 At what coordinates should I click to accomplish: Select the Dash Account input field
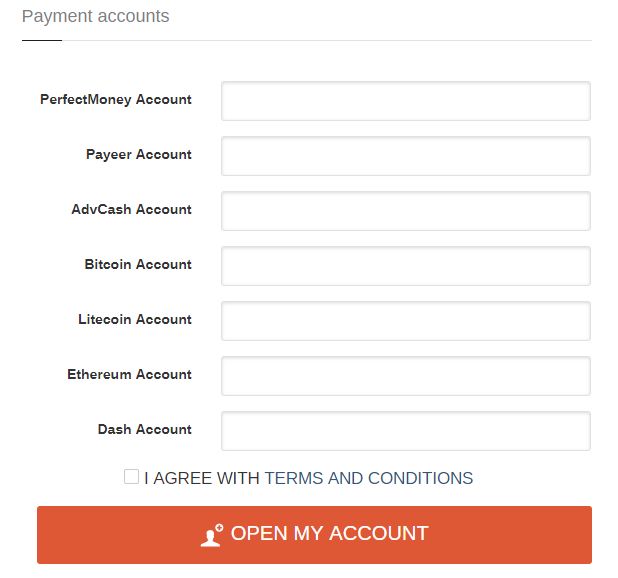(406, 431)
